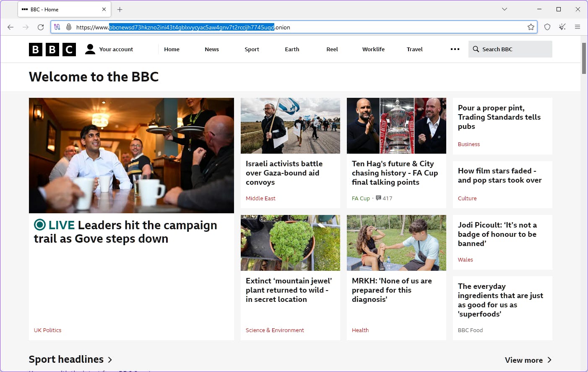The height and width of the screenshot is (372, 588).
Task: Click the View more arrow
Action: tap(549, 360)
